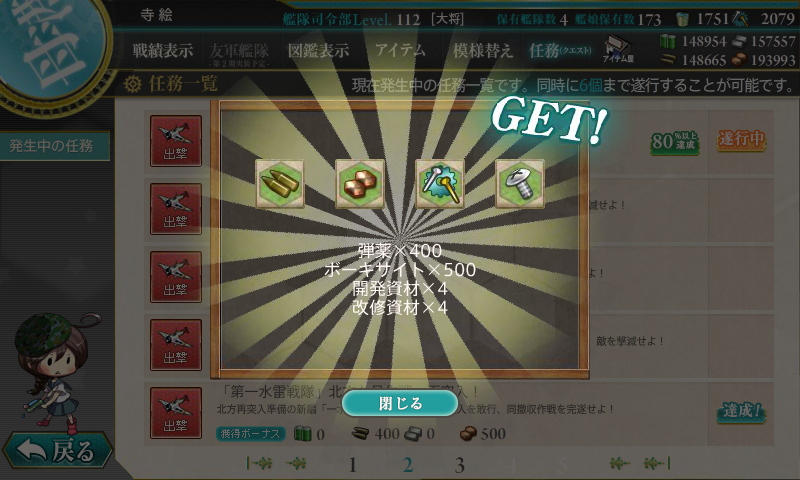Go back using the 戻る button
Image resolution: width=800 pixels, height=480 pixels.
(x=57, y=451)
